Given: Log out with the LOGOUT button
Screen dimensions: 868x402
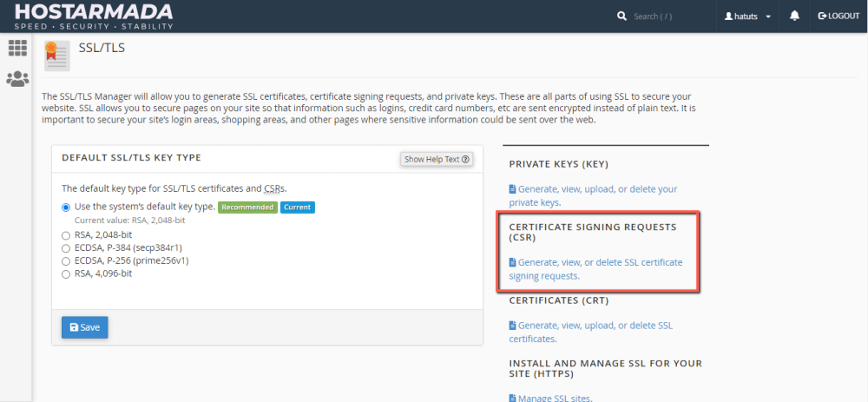Looking at the screenshot, I should tap(838, 16).
